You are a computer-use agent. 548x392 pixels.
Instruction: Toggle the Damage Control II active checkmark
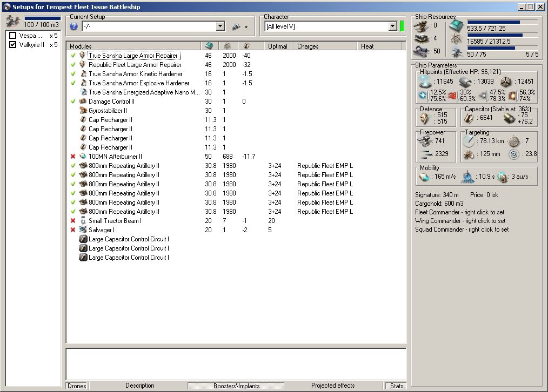point(73,101)
